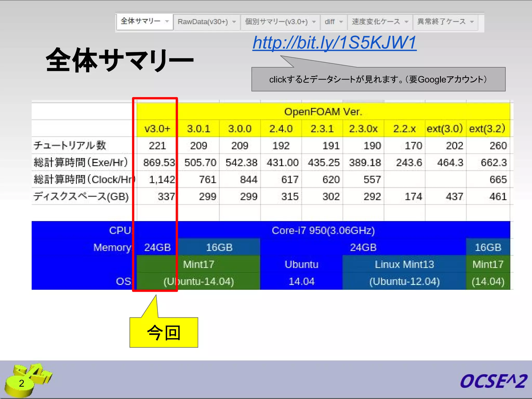Expand the 全体サマリー tab dropdown arrow

coord(167,22)
